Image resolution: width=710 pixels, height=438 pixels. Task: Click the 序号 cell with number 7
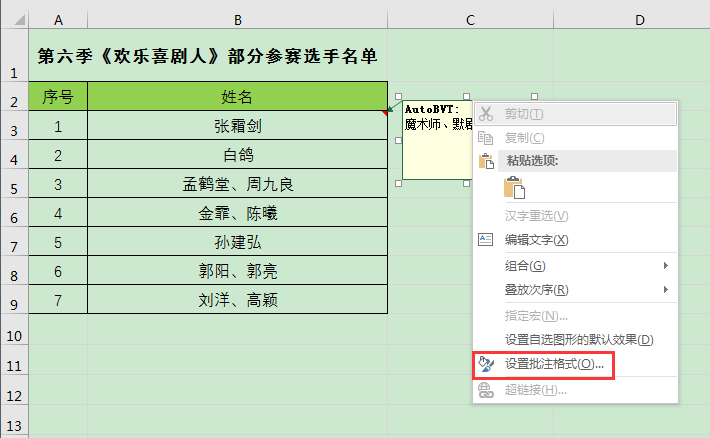tap(58, 299)
